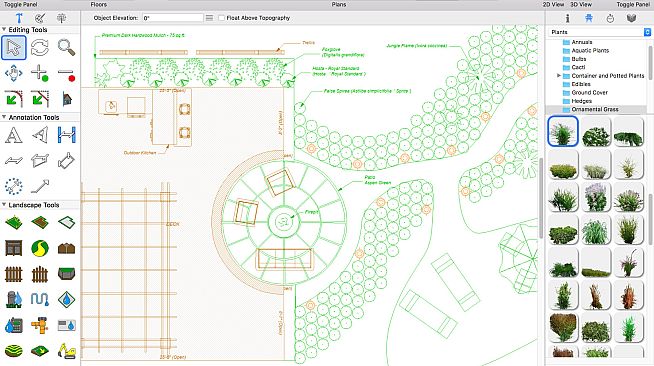Choose the yellow excavator tool

66,351
